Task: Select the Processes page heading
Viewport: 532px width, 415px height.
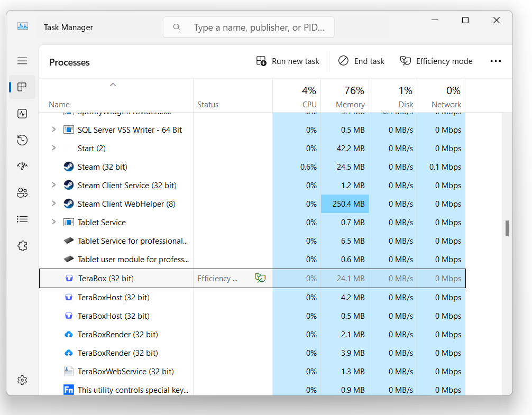Action: (x=69, y=62)
